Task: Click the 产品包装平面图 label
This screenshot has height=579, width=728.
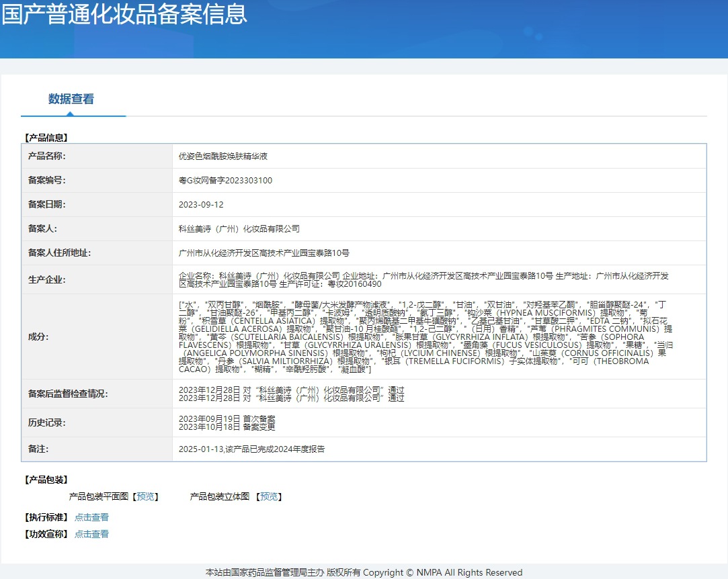Action: [98, 496]
